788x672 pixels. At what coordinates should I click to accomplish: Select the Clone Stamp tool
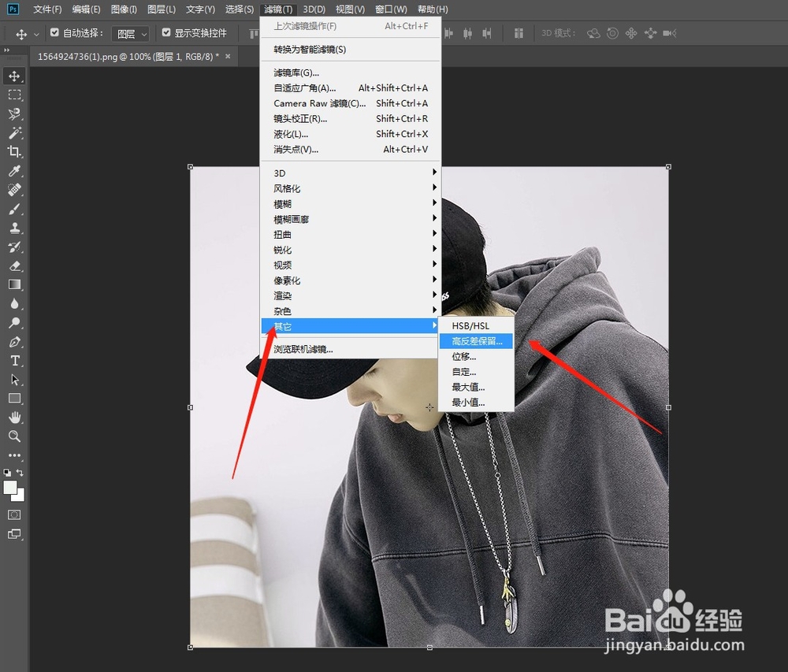pos(14,228)
